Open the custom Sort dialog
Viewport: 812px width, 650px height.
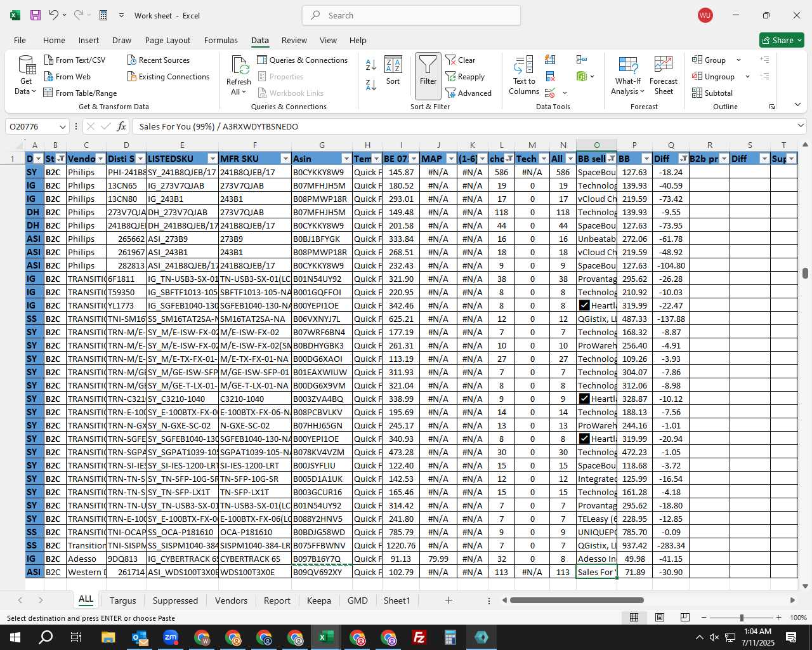pyautogui.click(x=393, y=70)
